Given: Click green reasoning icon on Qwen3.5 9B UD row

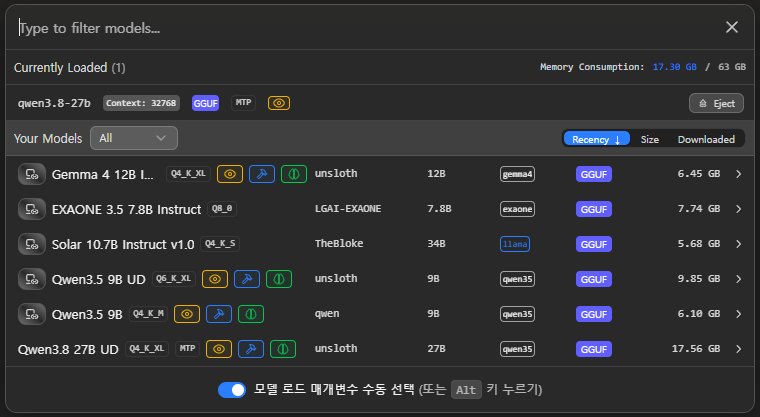Looking at the screenshot, I should point(279,279).
